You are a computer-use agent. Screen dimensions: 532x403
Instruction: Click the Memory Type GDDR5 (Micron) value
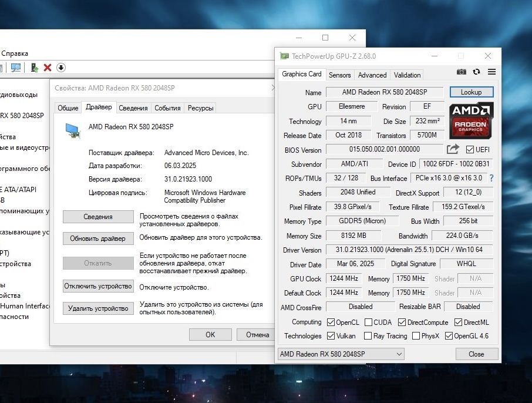click(x=362, y=221)
